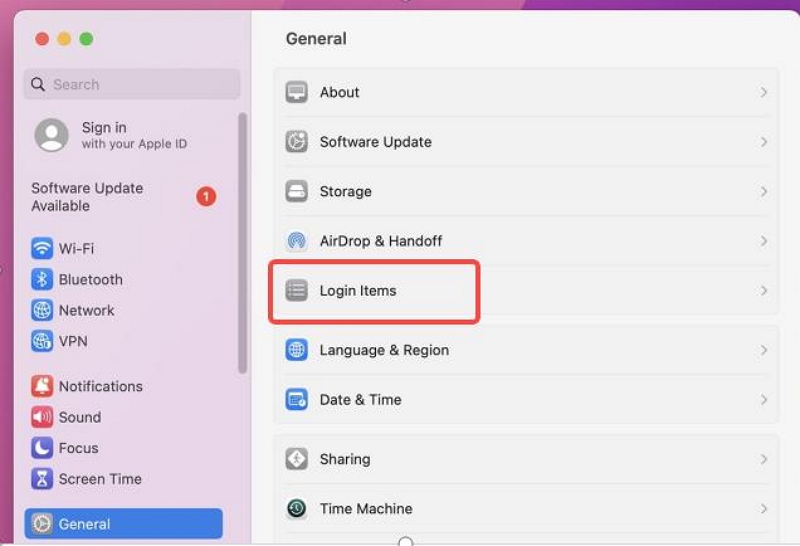The height and width of the screenshot is (546, 800).
Task: Click the VPN icon in sidebar
Action: (x=42, y=341)
